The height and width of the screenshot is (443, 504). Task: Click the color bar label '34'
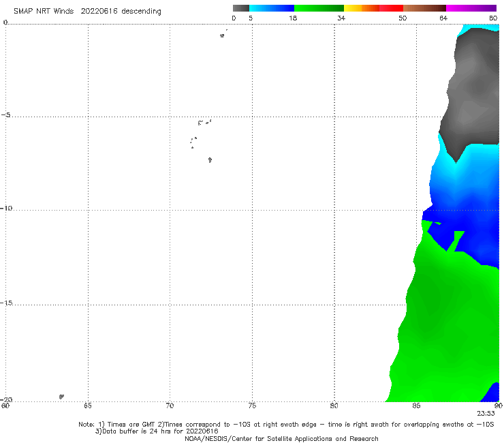(341, 18)
